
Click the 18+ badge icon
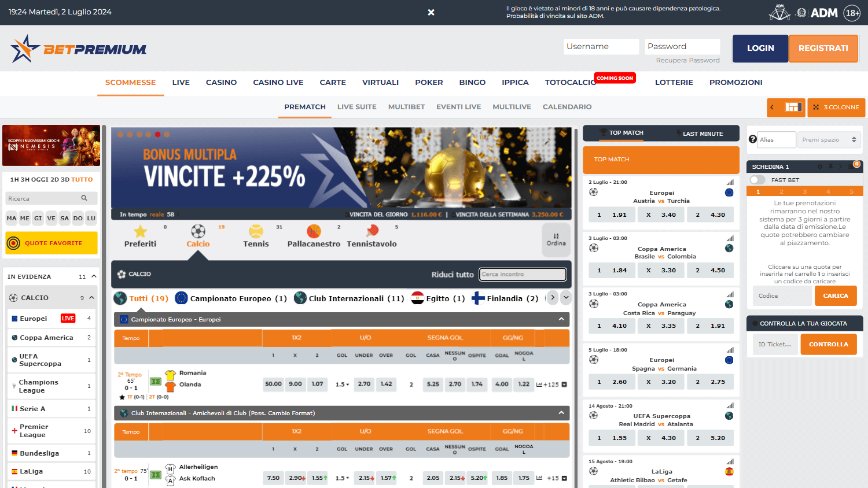pos(852,13)
